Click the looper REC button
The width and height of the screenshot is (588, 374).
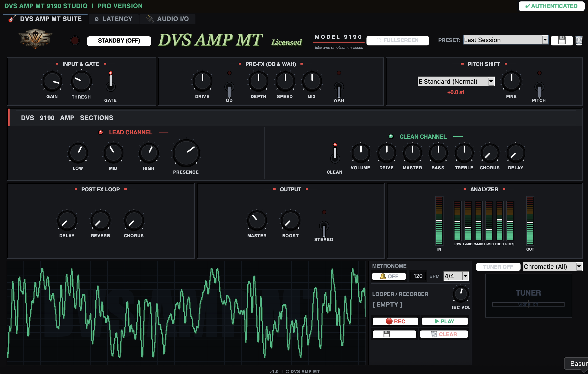tap(395, 321)
